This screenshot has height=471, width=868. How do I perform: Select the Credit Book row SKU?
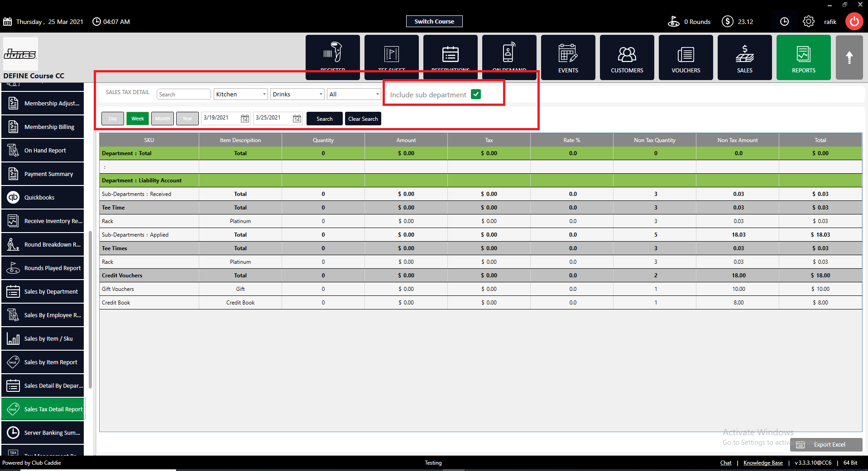pyautogui.click(x=116, y=302)
